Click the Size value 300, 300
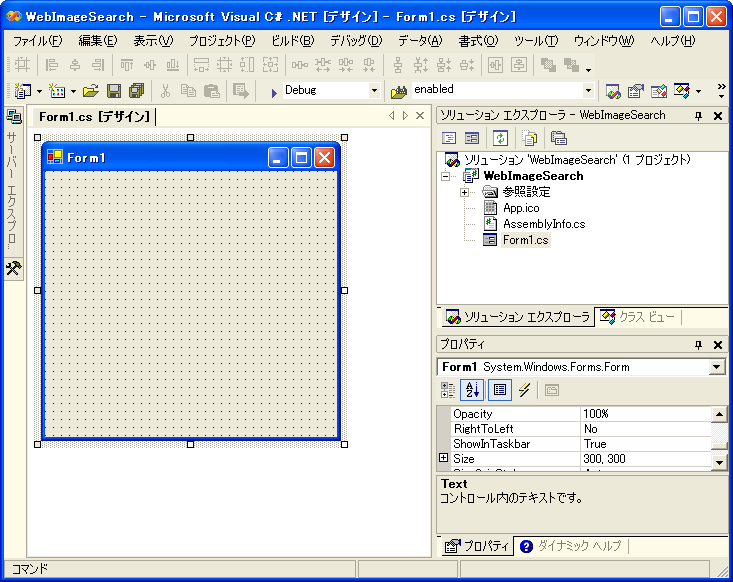 [646, 459]
